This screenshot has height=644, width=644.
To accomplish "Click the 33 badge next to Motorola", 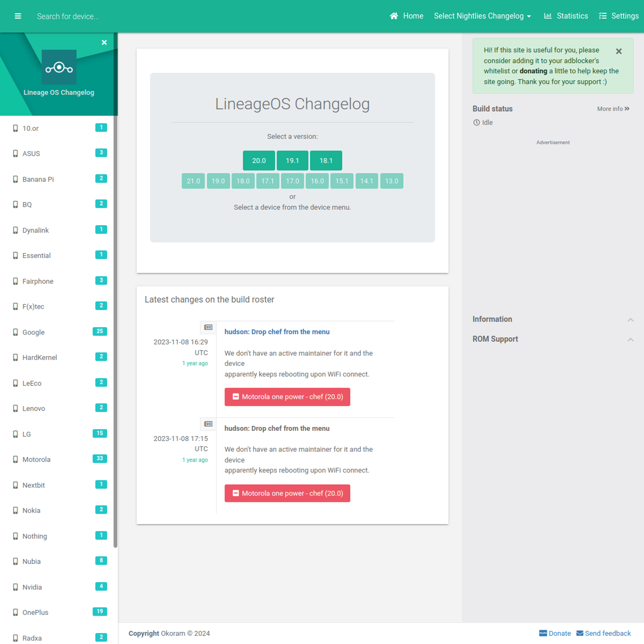I will (100, 459).
